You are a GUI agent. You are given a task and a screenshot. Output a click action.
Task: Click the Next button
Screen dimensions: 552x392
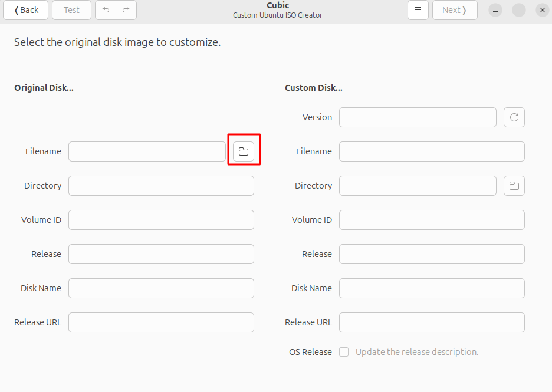454,10
